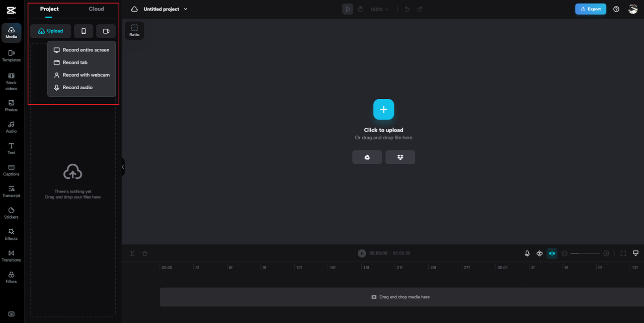Click the camera record icon button

point(106,31)
